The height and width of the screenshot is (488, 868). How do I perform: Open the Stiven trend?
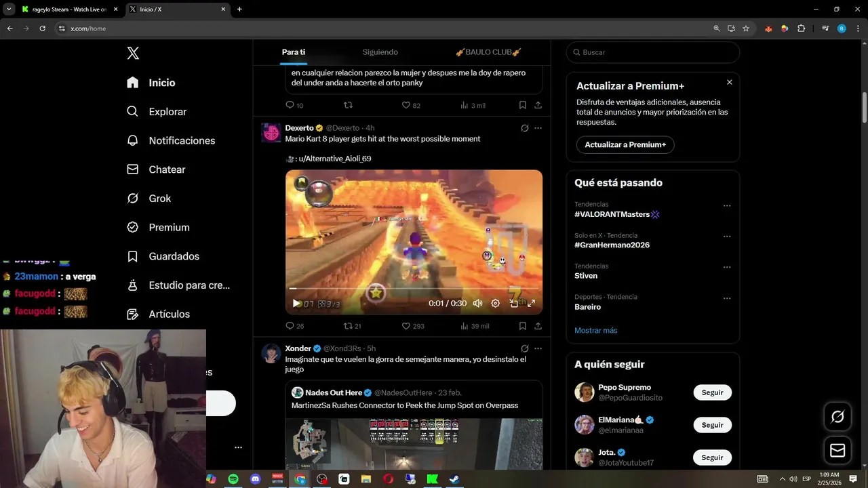pos(586,276)
